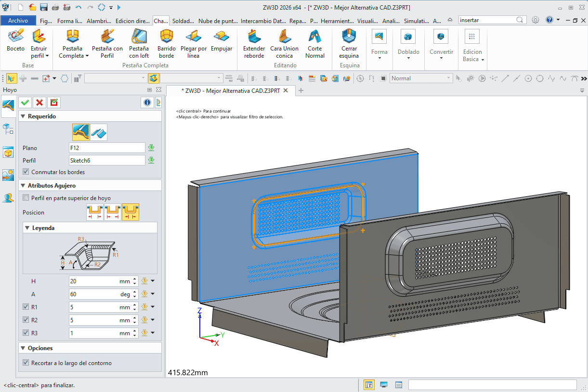Click the green pick arrow next to Plano
Screen dimensions: 588x392
tap(151, 148)
